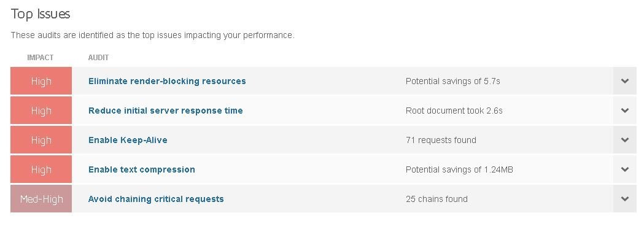Click the 'Potential savings of 5.7s' text
The width and height of the screenshot is (644, 229).
453,81
